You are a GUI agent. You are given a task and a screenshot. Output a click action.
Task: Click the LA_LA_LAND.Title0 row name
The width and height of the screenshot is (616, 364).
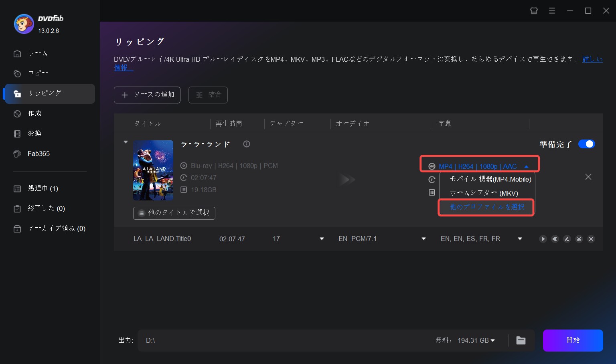162,239
